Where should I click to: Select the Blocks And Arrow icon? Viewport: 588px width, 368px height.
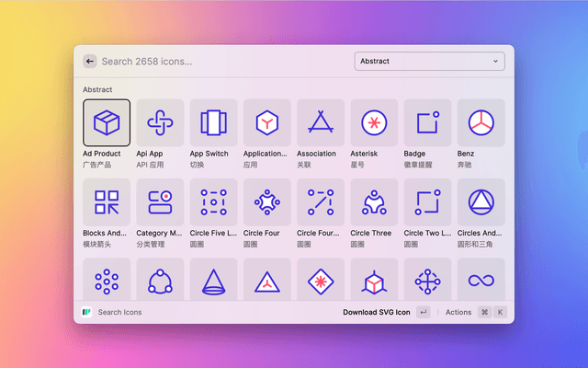107,201
